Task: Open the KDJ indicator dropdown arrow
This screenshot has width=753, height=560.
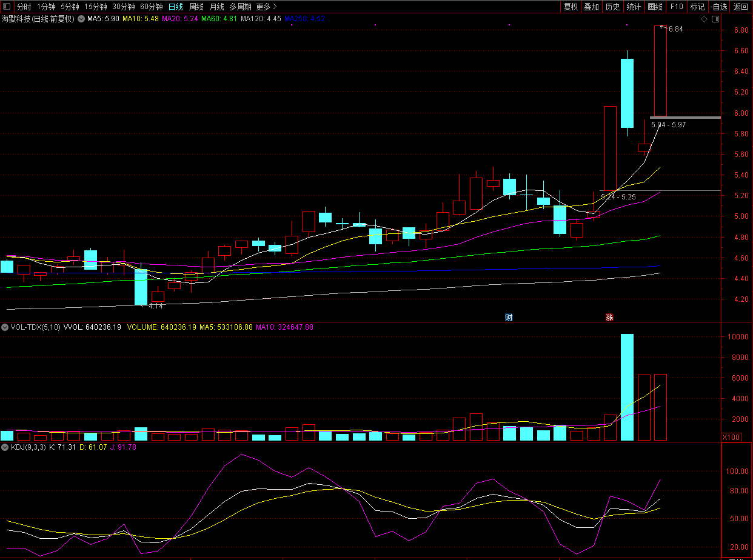Action: click(x=5, y=447)
